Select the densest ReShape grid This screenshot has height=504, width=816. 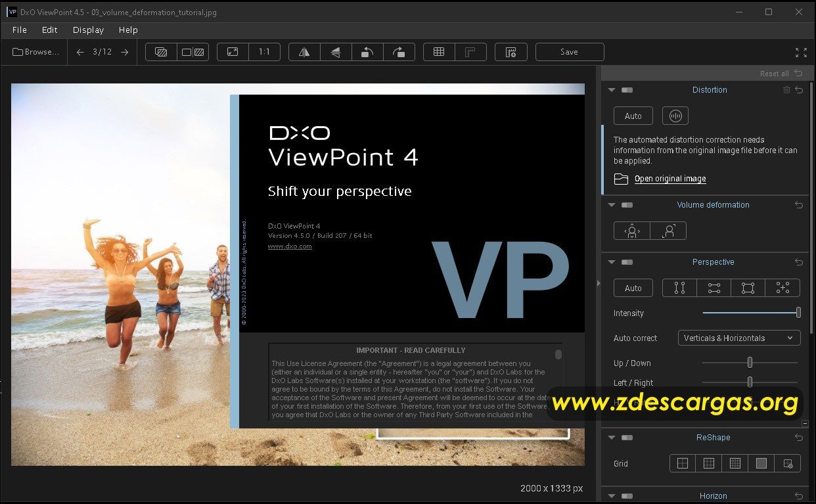pos(761,463)
